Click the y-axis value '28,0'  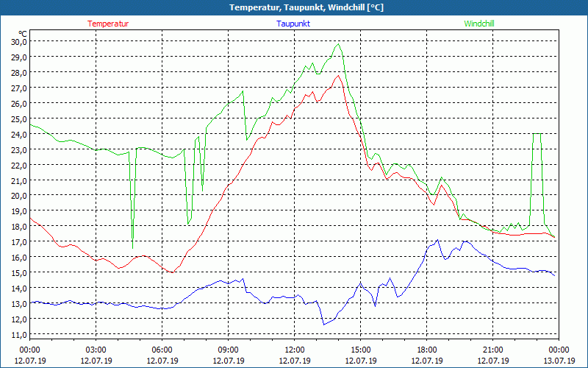pyautogui.click(x=19, y=72)
